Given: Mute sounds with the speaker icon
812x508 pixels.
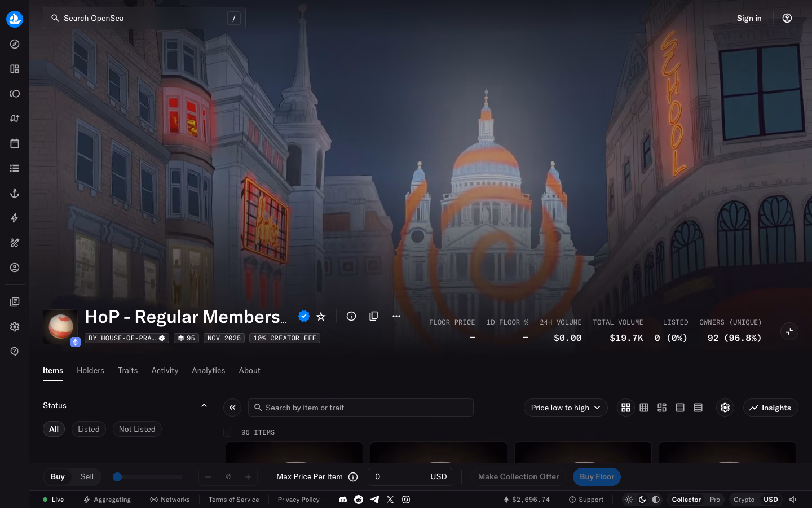Looking at the screenshot, I should (793, 500).
